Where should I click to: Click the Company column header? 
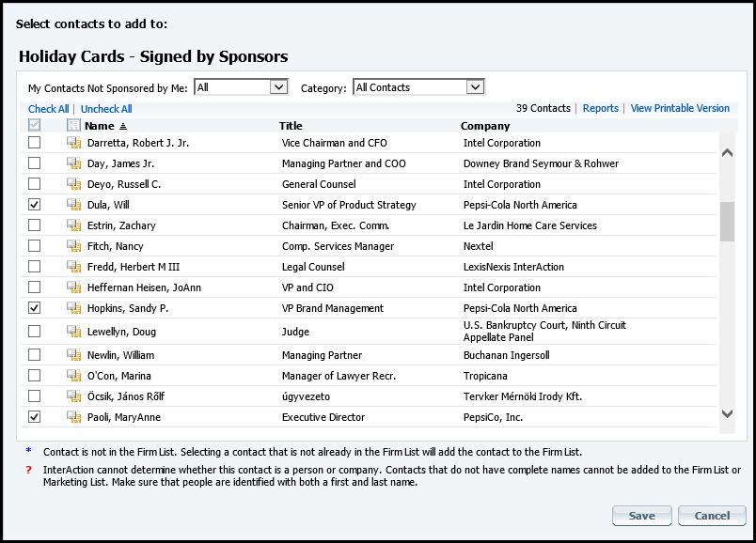485,126
